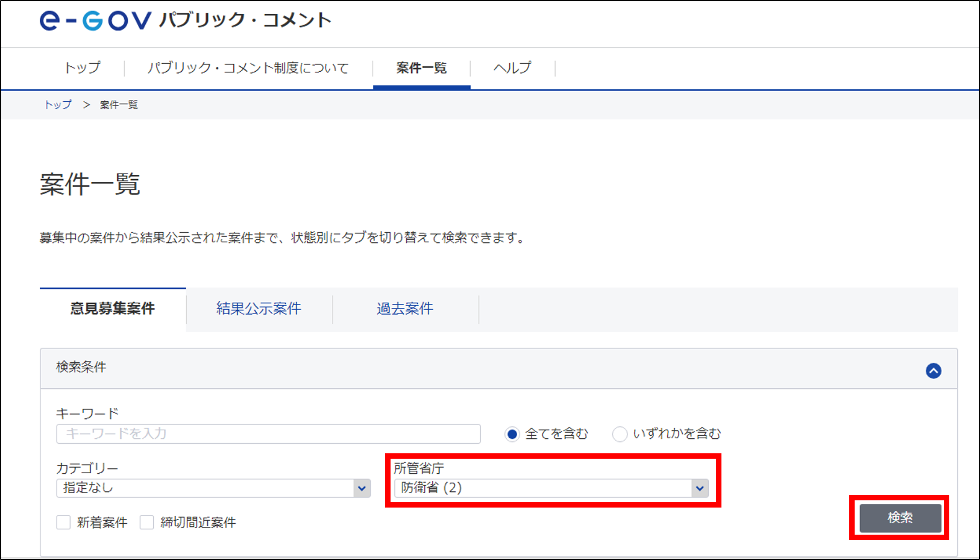Collapse the 検索条件 panel with the chevron icon
This screenshot has width=980, height=560.
(933, 371)
